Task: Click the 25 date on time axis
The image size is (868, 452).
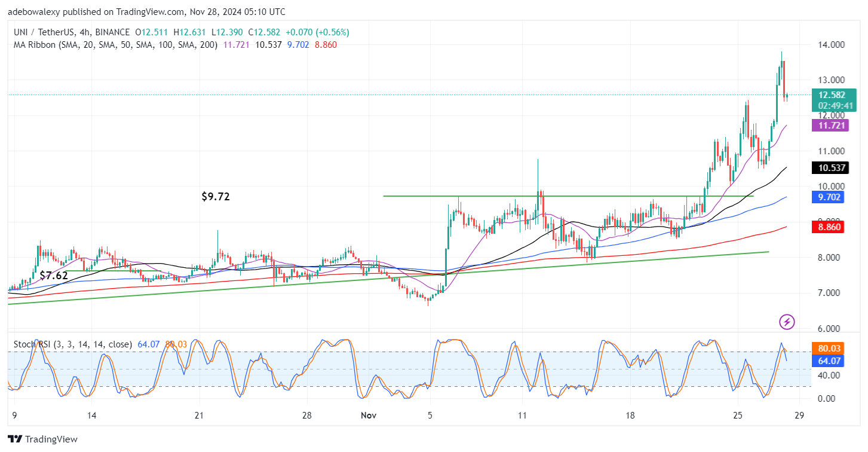Action: [x=738, y=416]
